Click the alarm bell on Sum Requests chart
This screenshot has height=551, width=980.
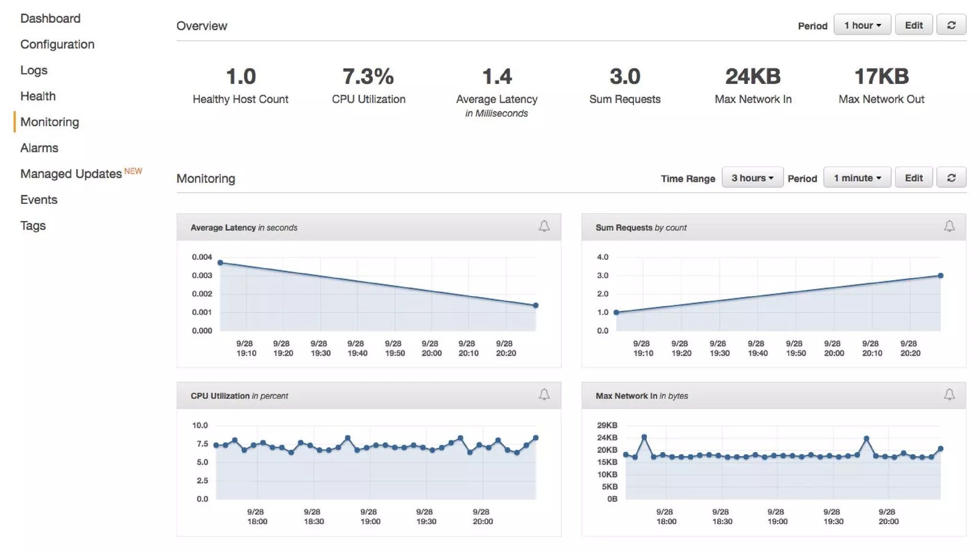[x=949, y=226]
